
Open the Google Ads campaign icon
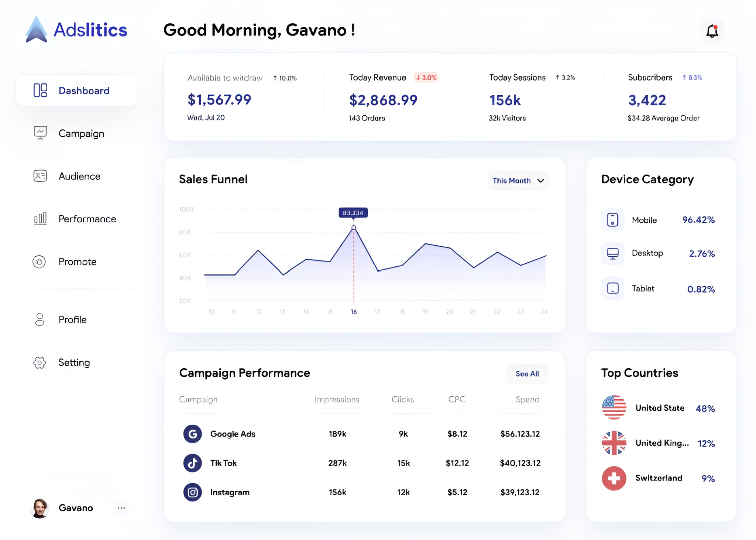[192, 434]
